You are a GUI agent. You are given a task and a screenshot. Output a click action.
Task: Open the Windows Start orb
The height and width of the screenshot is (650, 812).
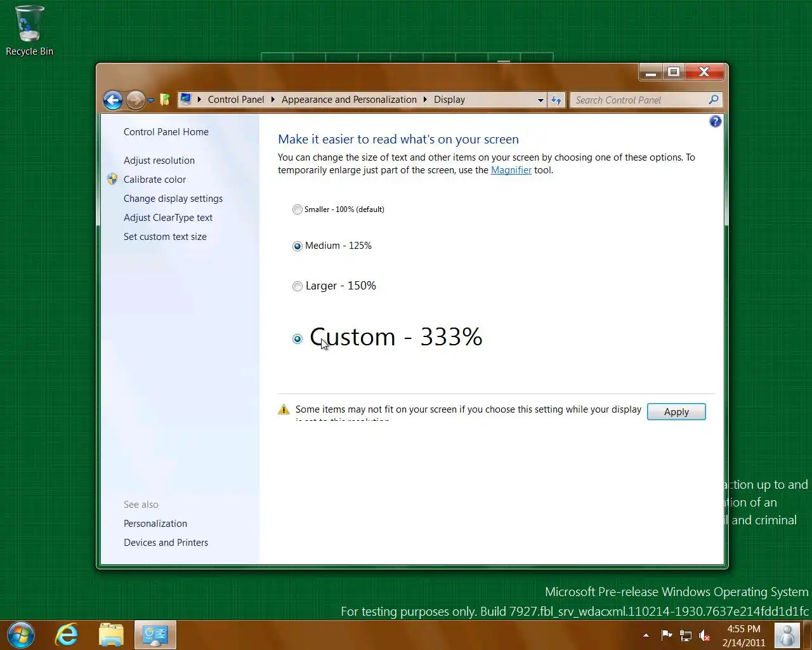click(20, 635)
